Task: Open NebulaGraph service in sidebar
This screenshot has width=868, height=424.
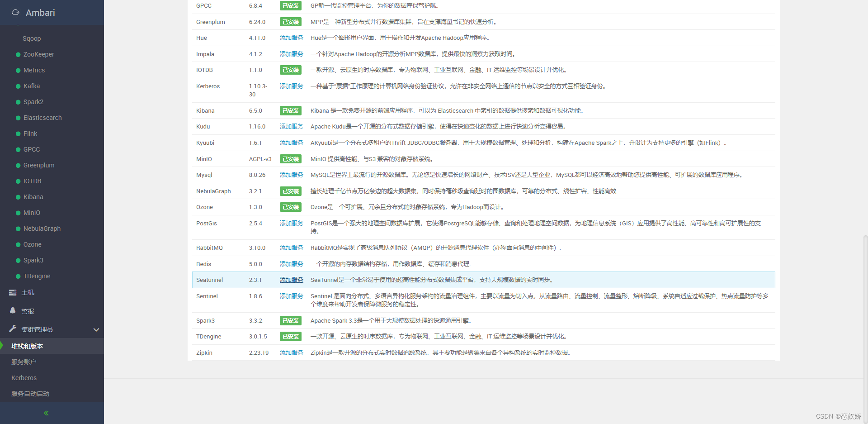Action: [x=42, y=229]
